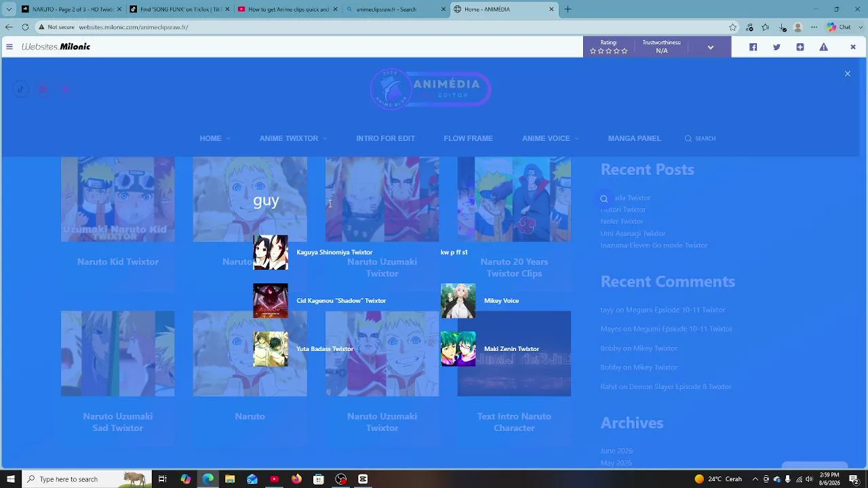Click the address bar URL
This screenshot has width=868, height=488.
134,27
